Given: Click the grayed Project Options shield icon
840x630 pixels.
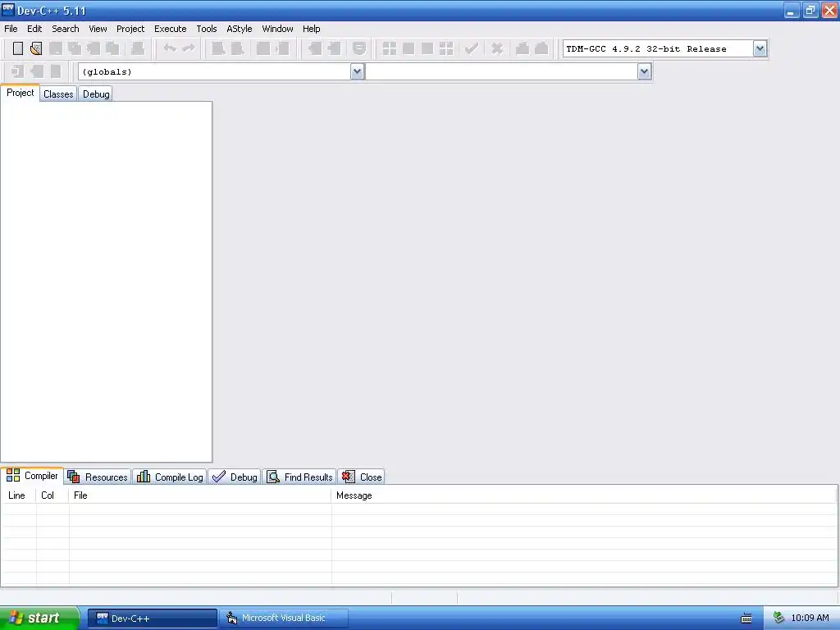Looking at the screenshot, I should 359,48.
